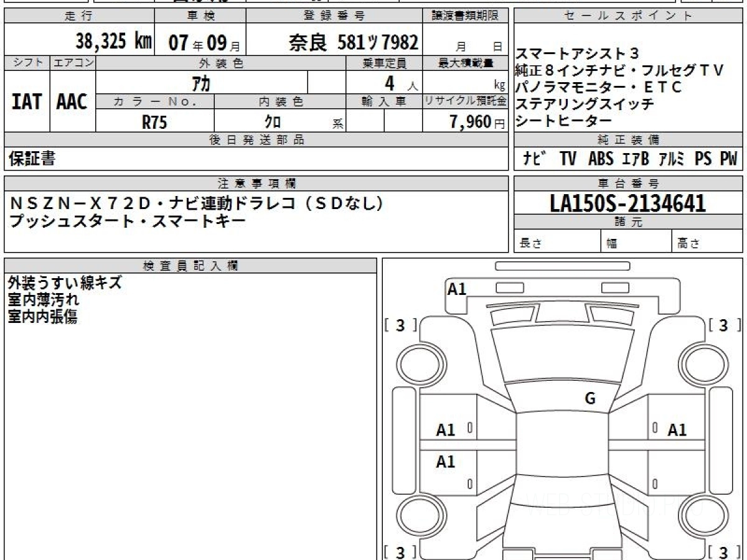Select recycle deposit 7,960円
747x560 pixels.
(x=477, y=122)
